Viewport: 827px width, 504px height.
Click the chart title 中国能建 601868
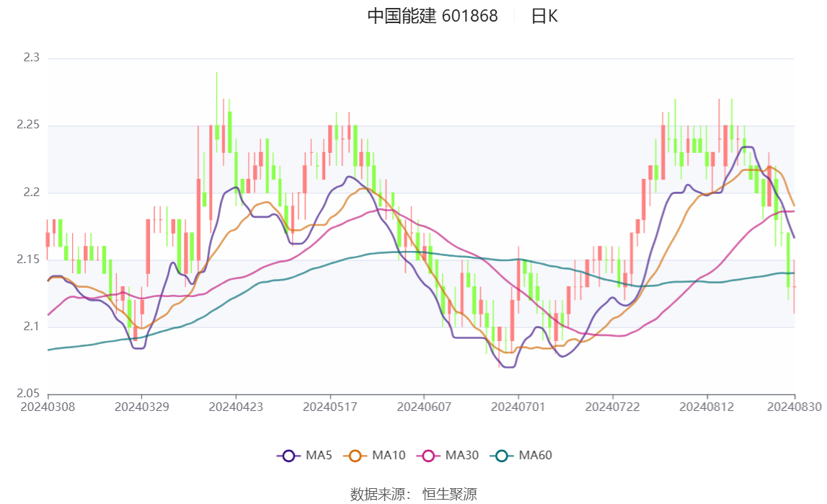tap(433, 17)
